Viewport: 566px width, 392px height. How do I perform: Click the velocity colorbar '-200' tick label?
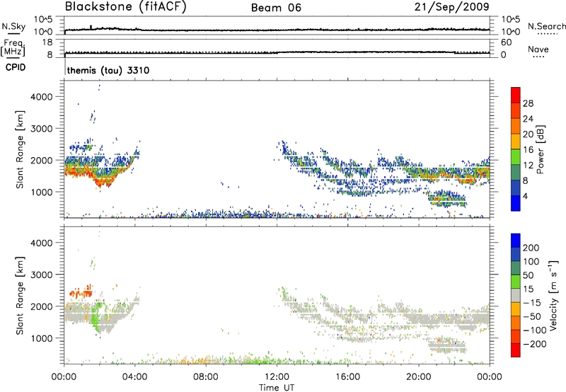tap(535, 344)
